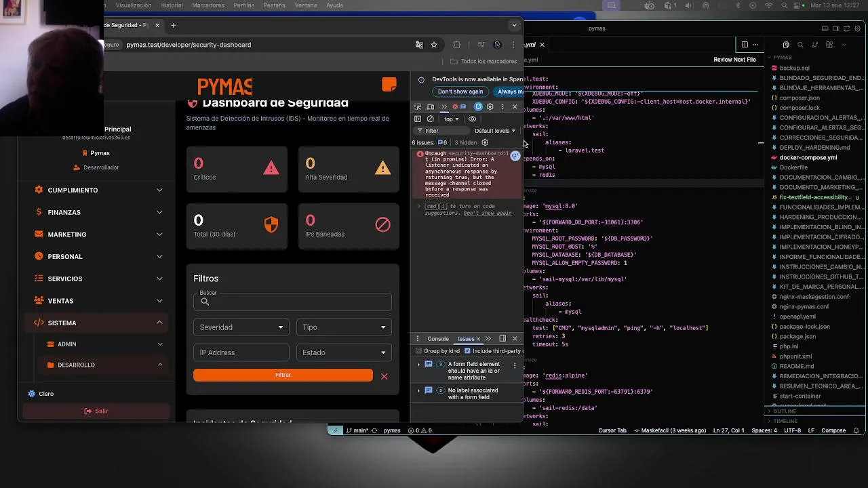Open the issues settings gear beside 3 hidden
This screenshot has height=488, width=868.
485,142
